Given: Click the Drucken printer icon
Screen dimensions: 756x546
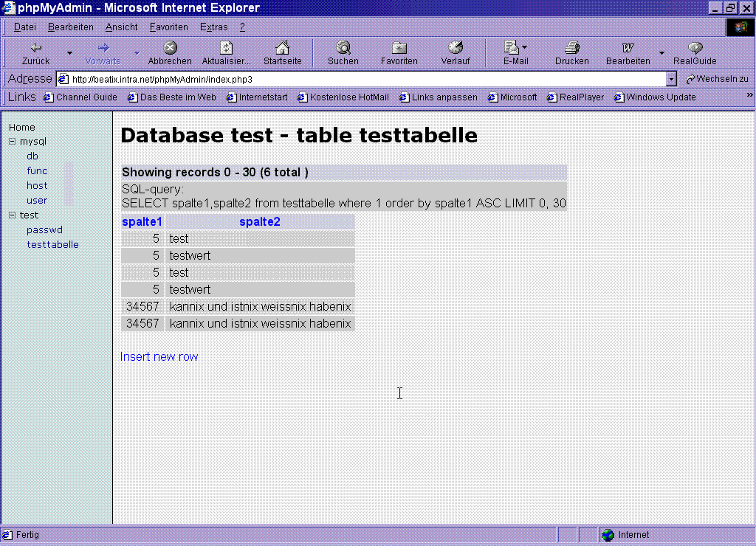Looking at the screenshot, I should [572, 48].
